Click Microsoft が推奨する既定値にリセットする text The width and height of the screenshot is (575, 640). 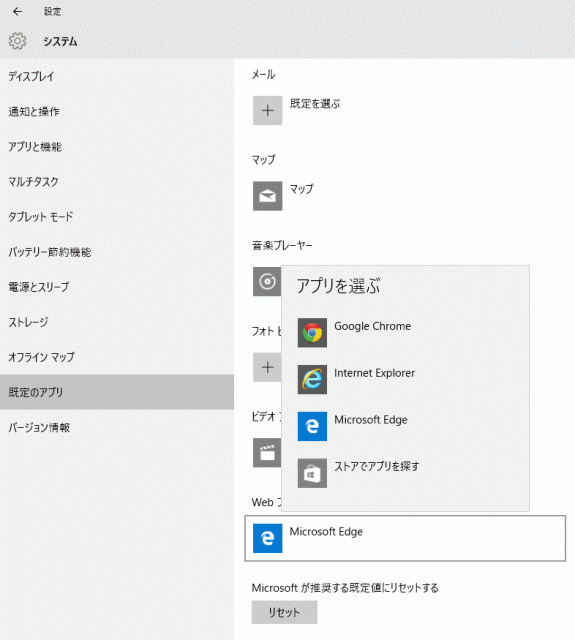[345, 588]
